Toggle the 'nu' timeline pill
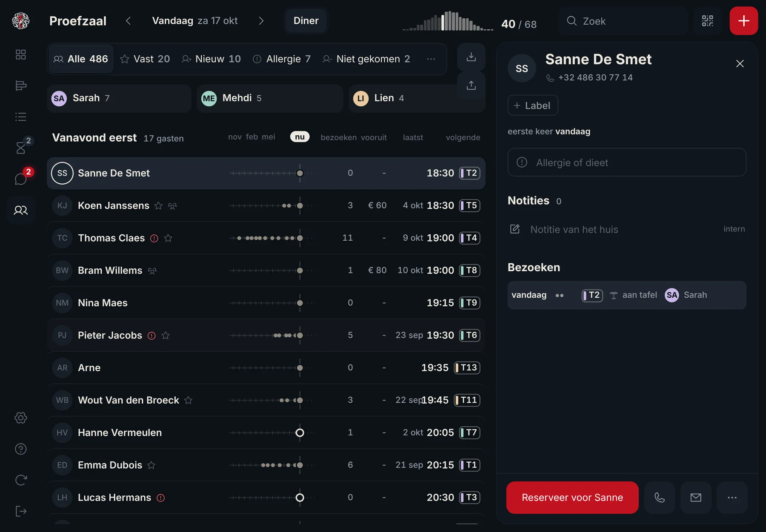The width and height of the screenshot is (766, 532). click(300, 137)
